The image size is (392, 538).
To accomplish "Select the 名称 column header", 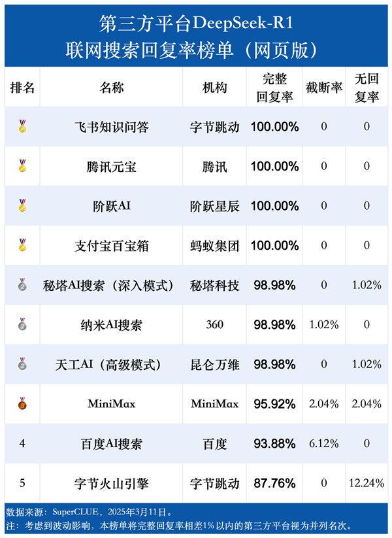I will [x=112, y=88].
